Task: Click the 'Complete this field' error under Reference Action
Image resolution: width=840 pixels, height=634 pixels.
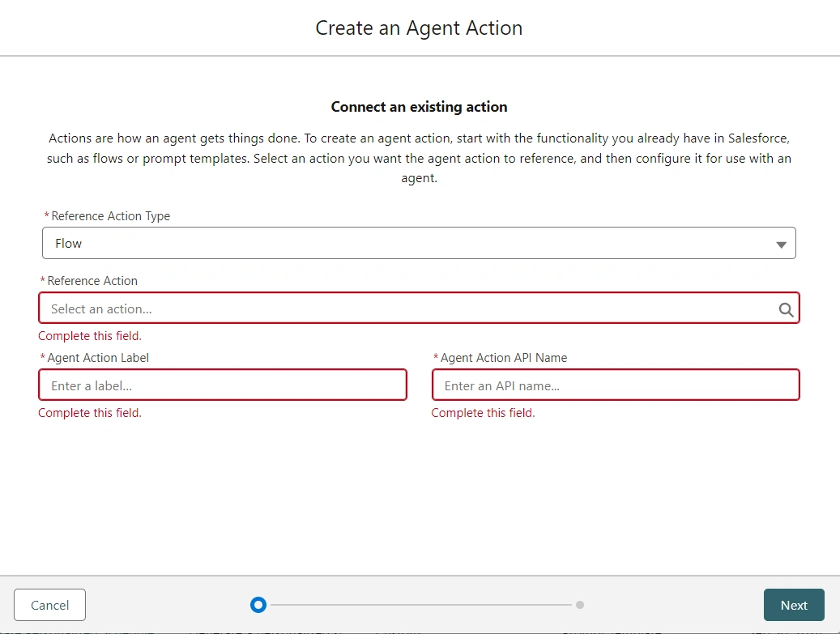Action: tap(89, 335)
